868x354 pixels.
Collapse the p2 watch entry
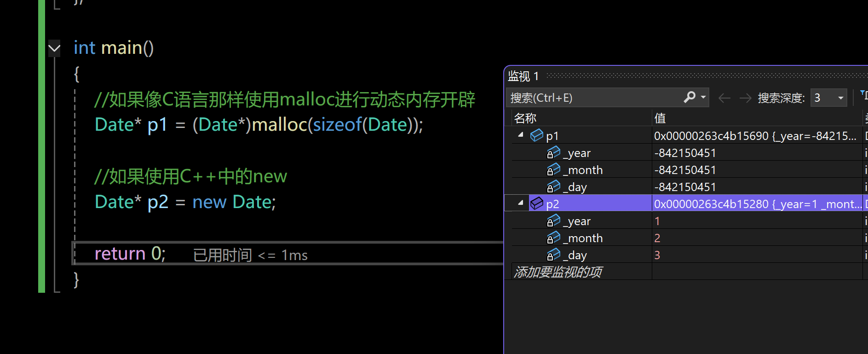pyautogui.click(x=521, y=203)
